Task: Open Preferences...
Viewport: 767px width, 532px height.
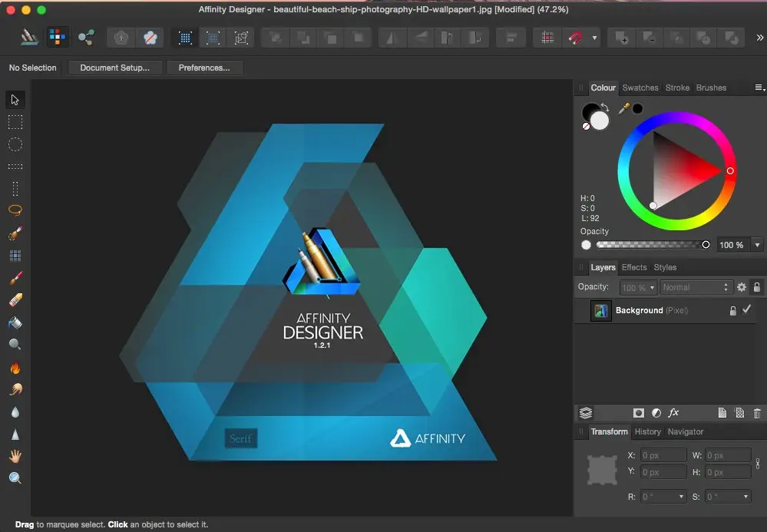Action: pyautogui.click(x=204, y=68)
